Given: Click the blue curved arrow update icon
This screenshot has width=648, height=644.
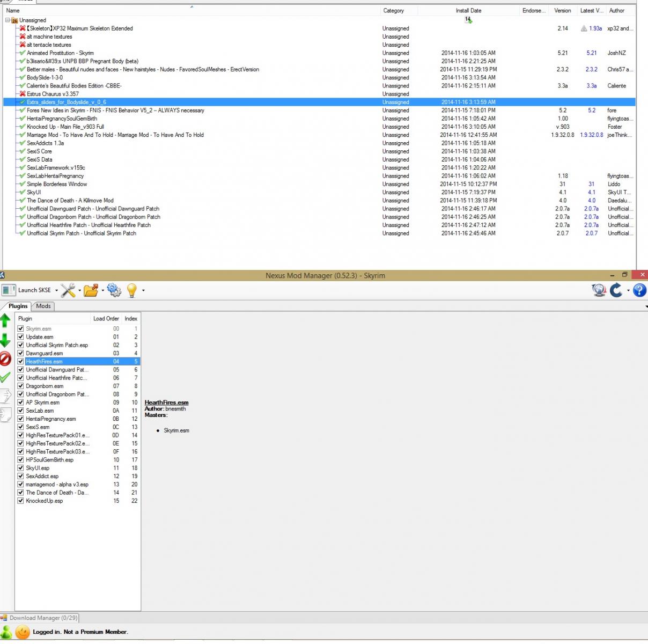Looking at the screenshot, I should tap(616, 290).
